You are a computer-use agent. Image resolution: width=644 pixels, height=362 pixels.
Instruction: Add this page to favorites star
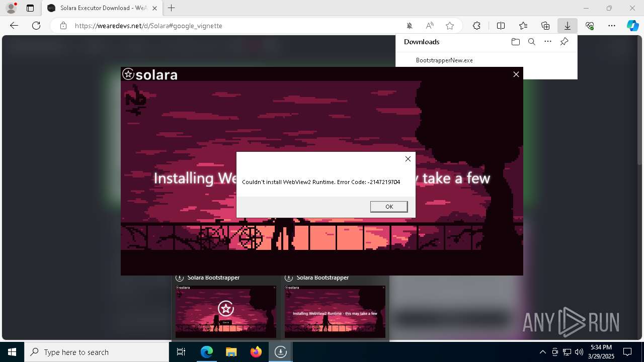tap(450, 26)
